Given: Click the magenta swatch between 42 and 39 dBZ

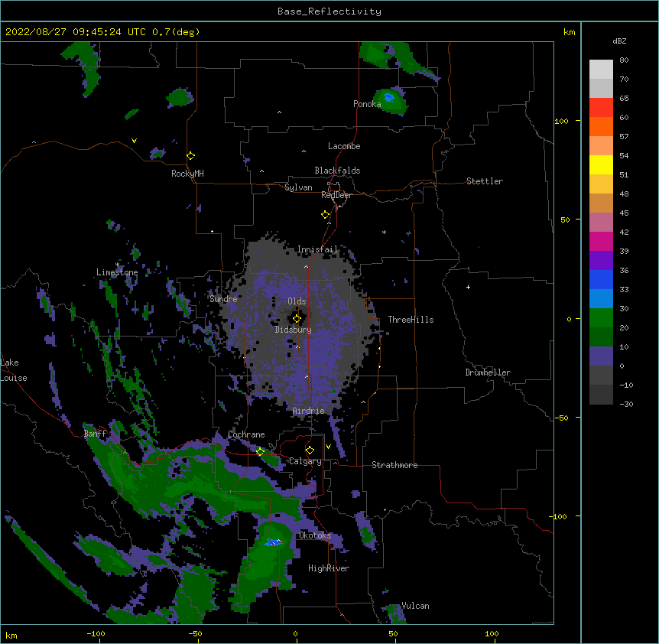Looking at the screenshot, I should [x=601, y=241].
